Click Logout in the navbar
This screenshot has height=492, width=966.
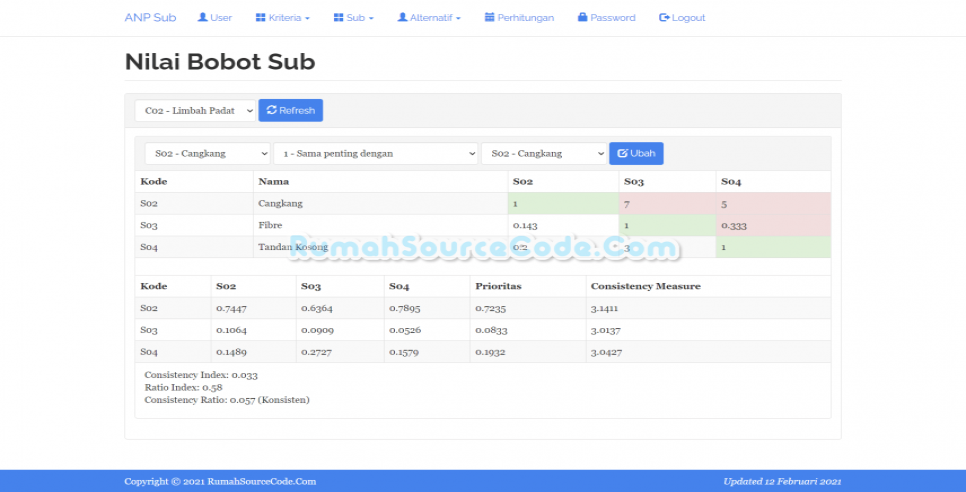click(x=682, y=18)
